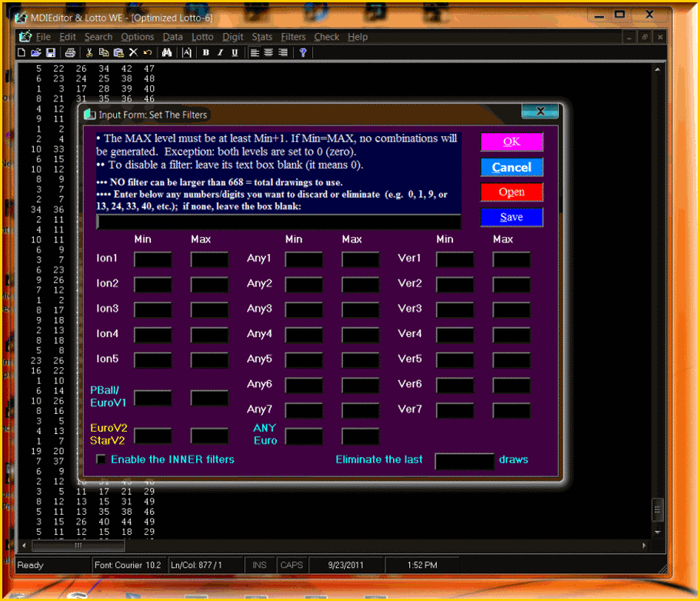
Task: Click the Save floppy disk toolbar icon
Action: coord(50,52)
